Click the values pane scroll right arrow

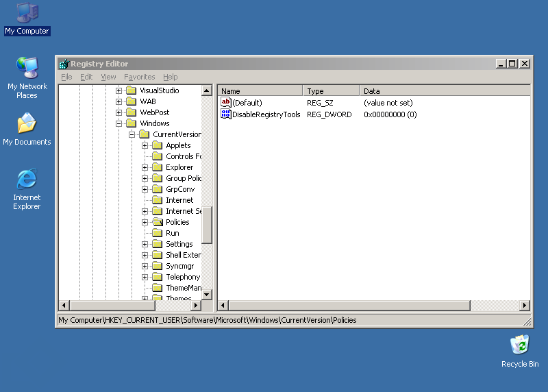525,305
